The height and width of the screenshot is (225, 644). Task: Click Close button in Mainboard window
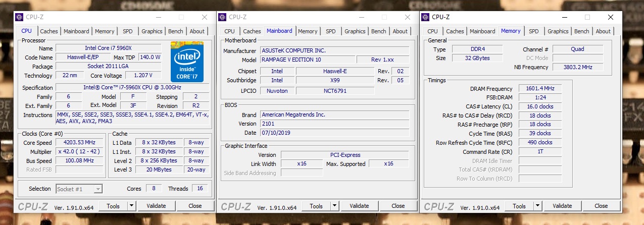[x=398, y=206]
